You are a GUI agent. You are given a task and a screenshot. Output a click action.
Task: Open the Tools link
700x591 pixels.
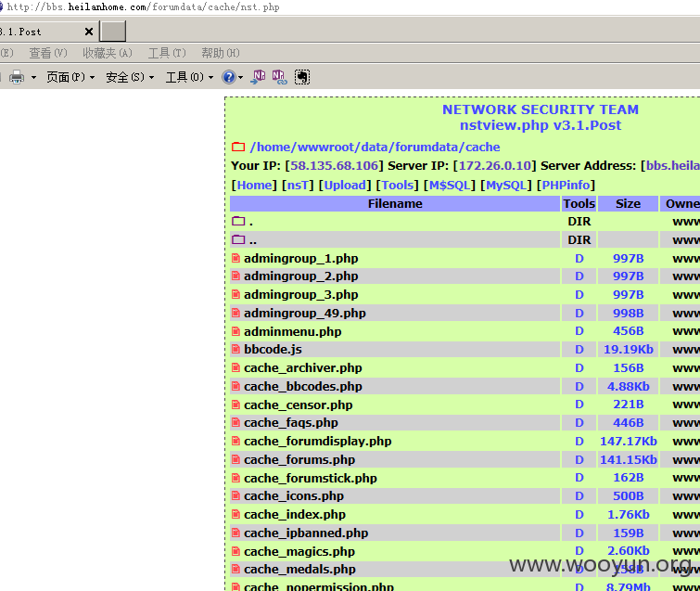tap(398, 185)
